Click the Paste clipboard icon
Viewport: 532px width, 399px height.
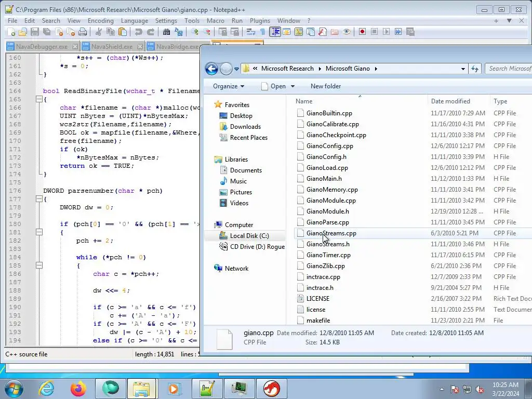click(x=123, y=32)
